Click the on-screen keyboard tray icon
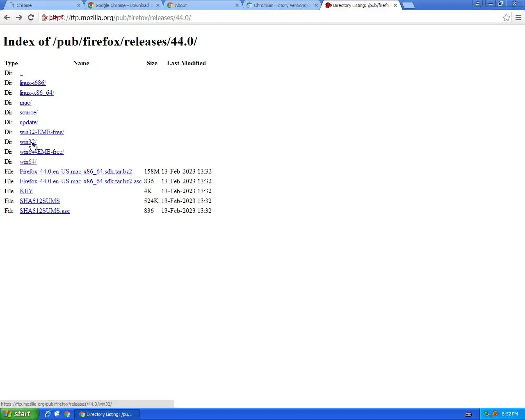 468,414
